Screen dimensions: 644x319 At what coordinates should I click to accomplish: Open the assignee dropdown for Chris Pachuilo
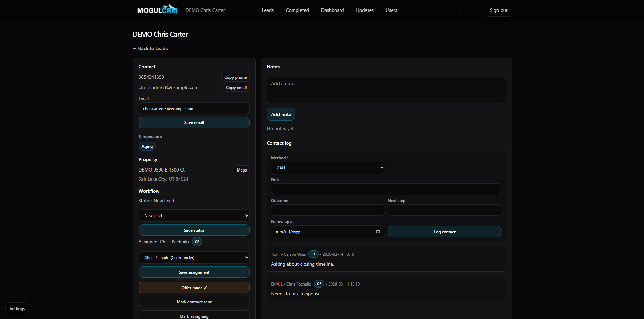click(x=194, y=257)
